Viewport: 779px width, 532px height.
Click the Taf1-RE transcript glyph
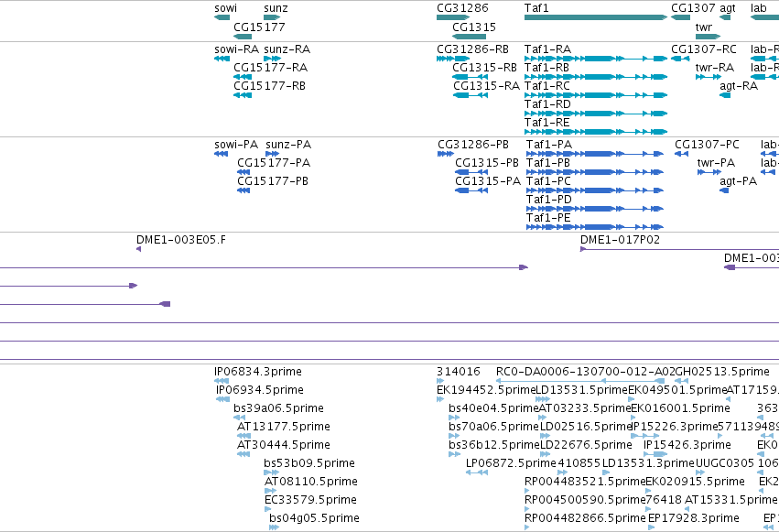(596, 132)
